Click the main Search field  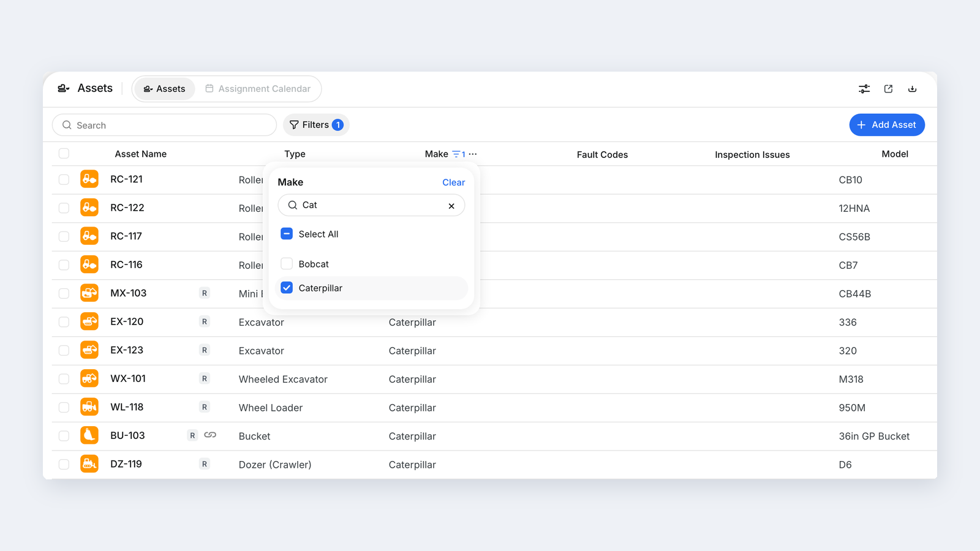pos(164,125)
